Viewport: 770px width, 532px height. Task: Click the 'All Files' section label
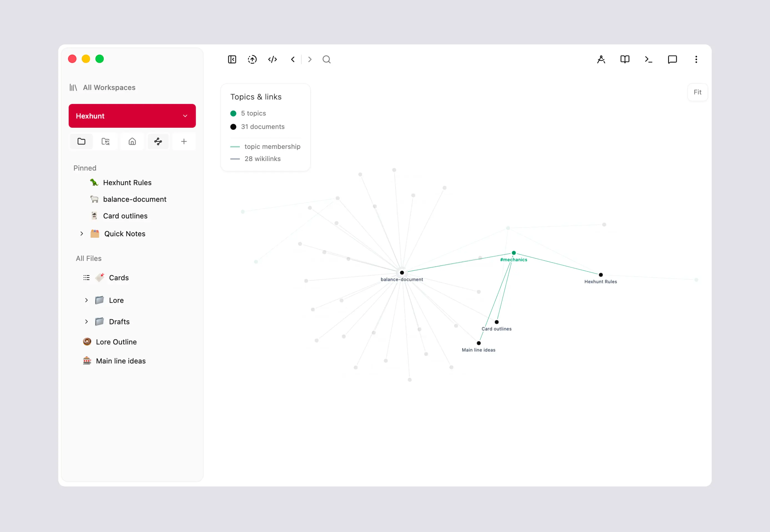[89, 258]
